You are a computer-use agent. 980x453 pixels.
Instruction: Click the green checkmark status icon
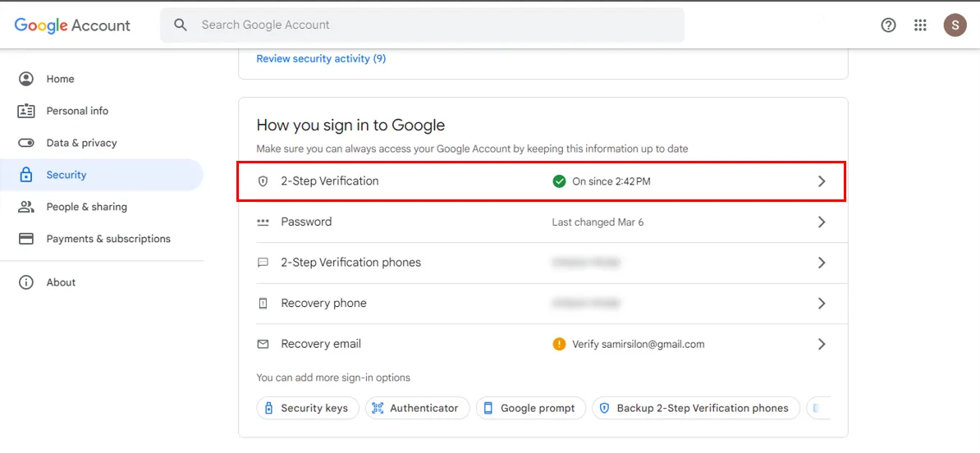pos(559,181)
